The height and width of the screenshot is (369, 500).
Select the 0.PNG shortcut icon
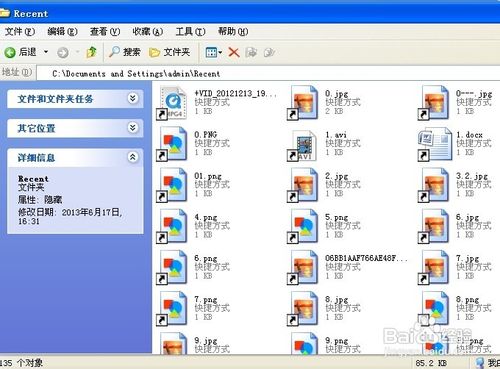(x=172, y=144)
